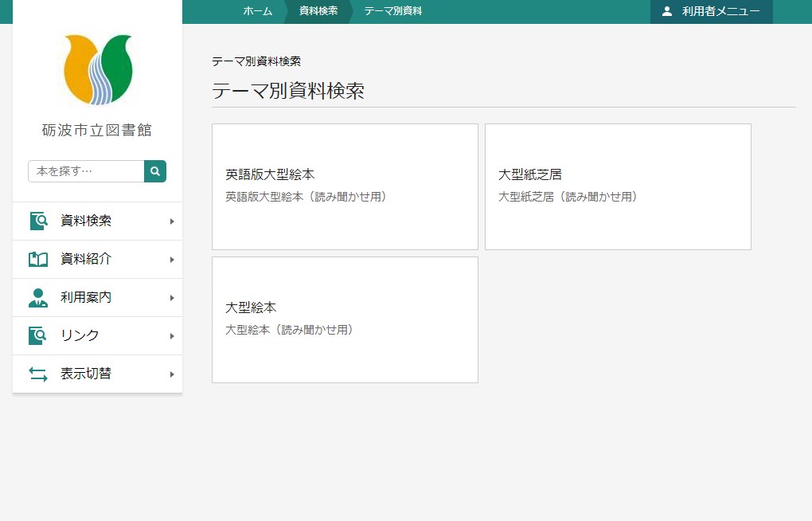Click the small テーマ別資料検索 subtitle

256,61
